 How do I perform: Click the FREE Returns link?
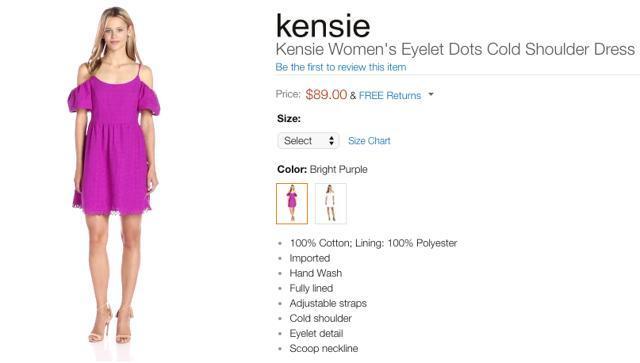pos(390,96)
